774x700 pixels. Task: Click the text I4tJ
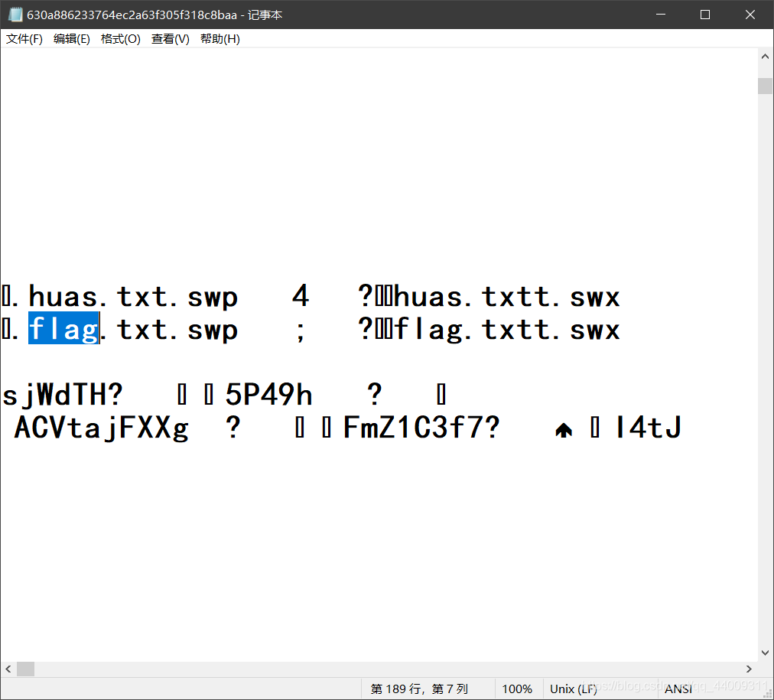pyautogui.click(x=649, y=428)
